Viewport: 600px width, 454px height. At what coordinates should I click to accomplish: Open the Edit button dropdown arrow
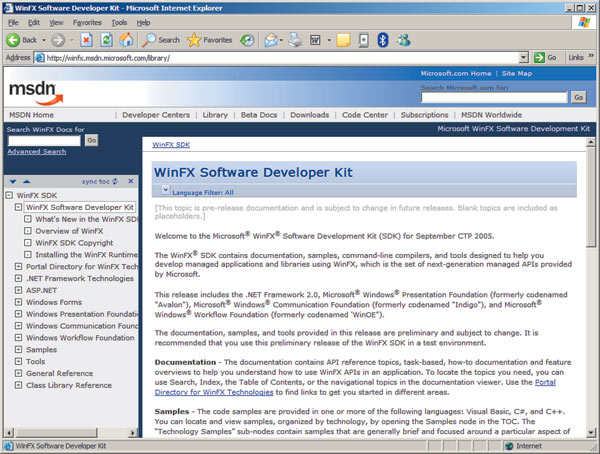[x=329, y=40]
